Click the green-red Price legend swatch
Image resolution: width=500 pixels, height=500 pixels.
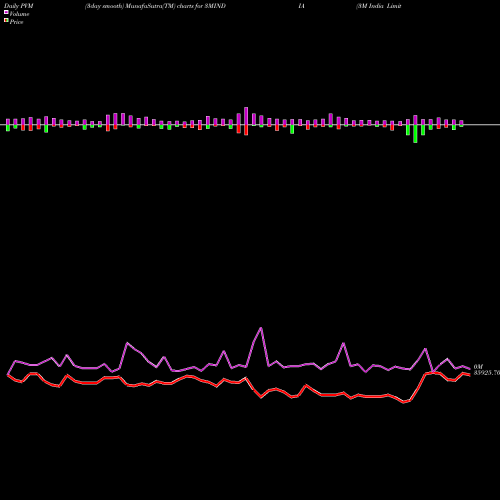click(6, 21)
